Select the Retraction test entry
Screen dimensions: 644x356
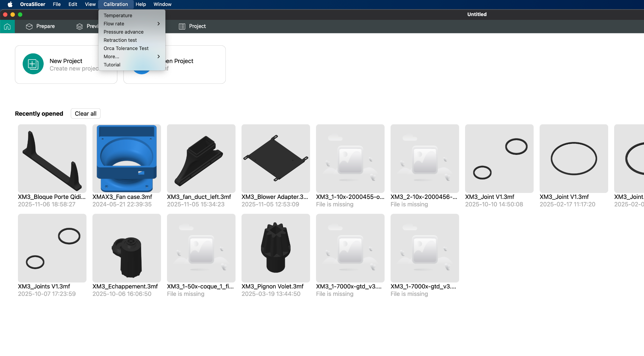120,40
